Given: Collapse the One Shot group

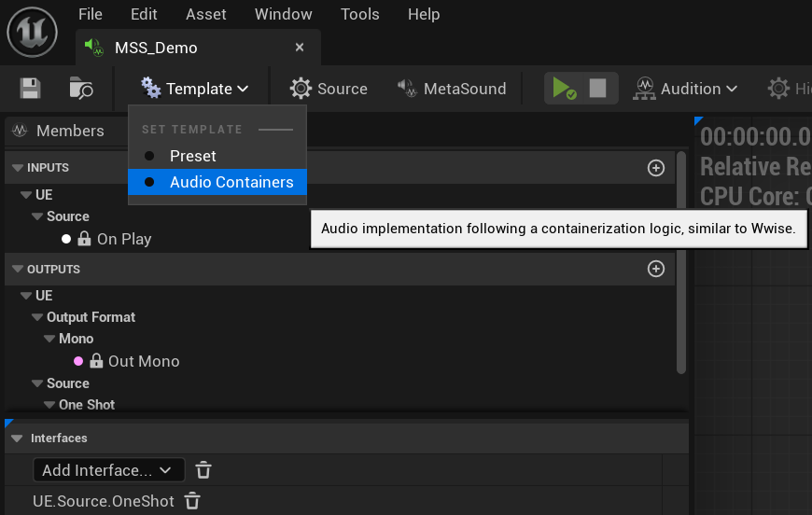Looking at the screenshot, I should tap(49, 405).
